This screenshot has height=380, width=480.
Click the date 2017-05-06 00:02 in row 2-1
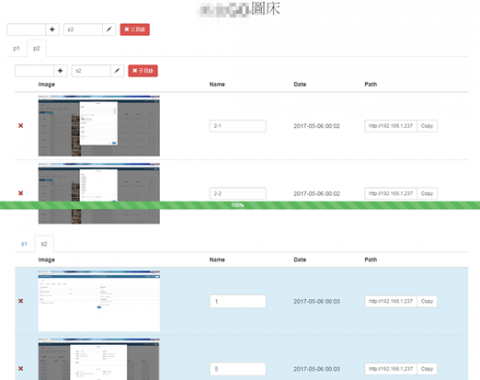[x=317, y=126]
